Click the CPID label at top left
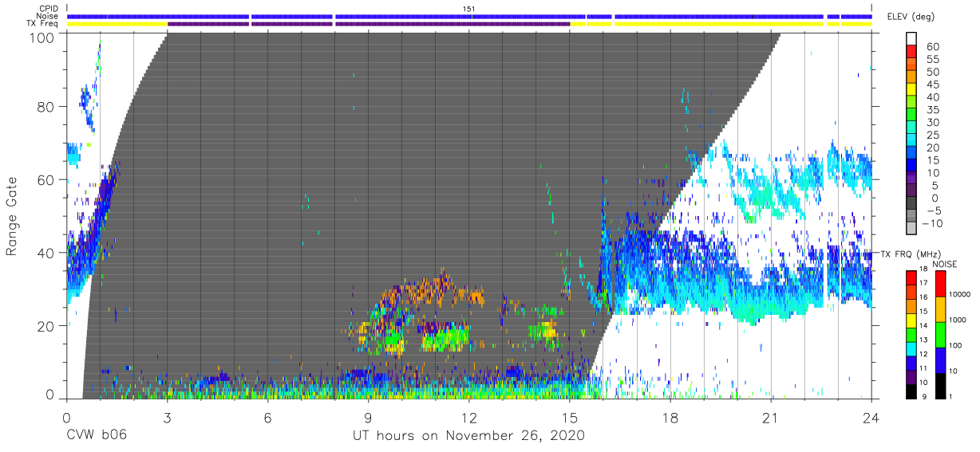 click(x=49, y=9)
